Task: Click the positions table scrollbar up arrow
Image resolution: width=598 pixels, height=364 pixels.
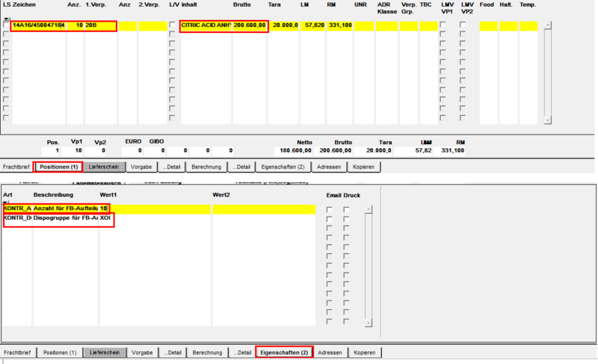Action: point(548,25)
